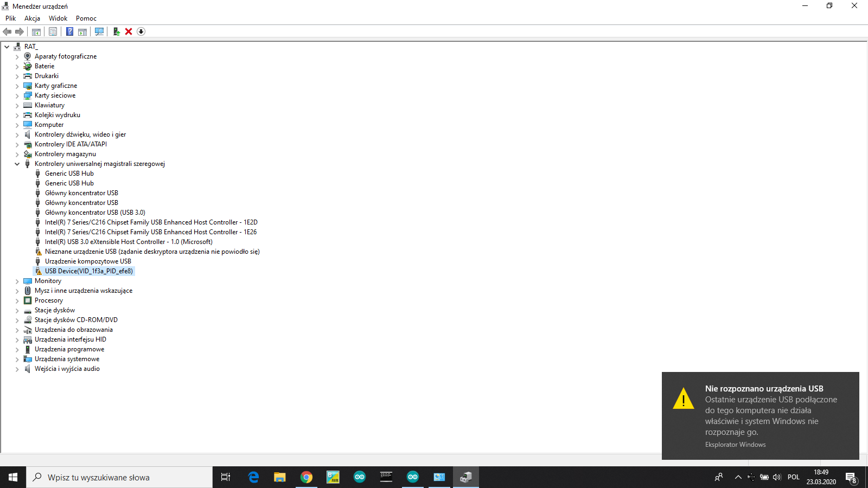Select Urządzenia do obrazowania

tap(74, 330)
